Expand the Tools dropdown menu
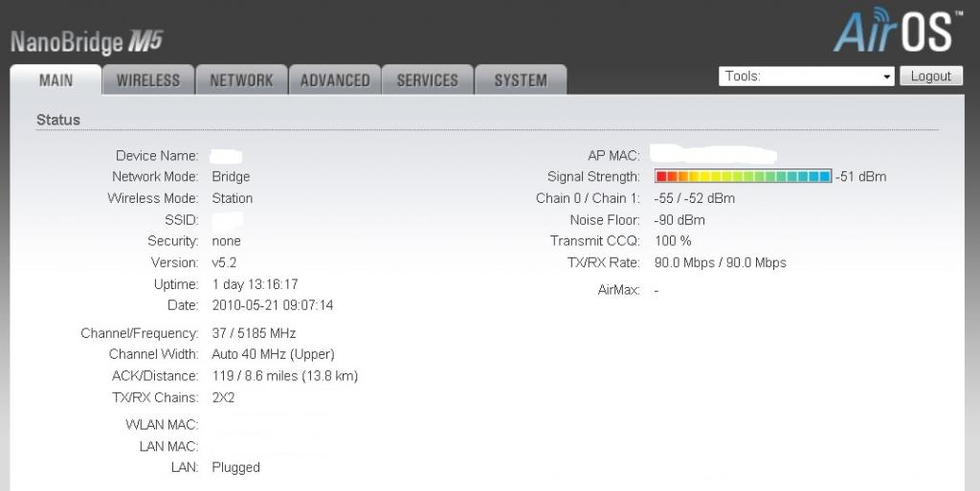 (807, 77)
